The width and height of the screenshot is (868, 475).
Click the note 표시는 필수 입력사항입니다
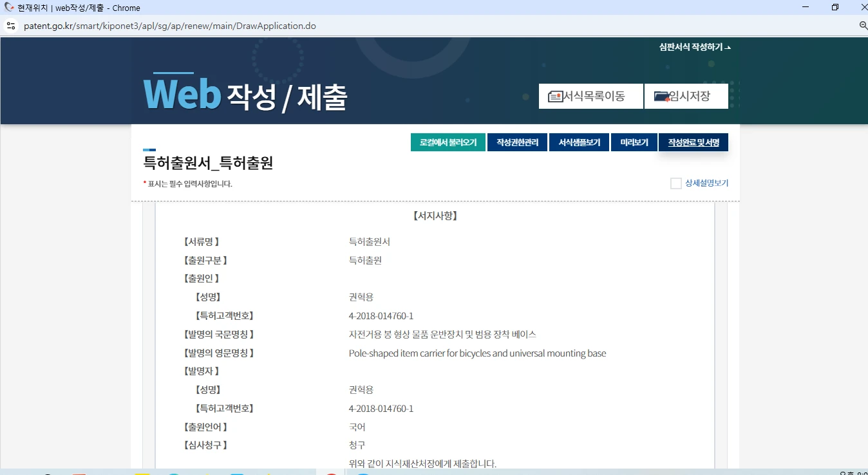pyautogui.click(x=190, y=184)
